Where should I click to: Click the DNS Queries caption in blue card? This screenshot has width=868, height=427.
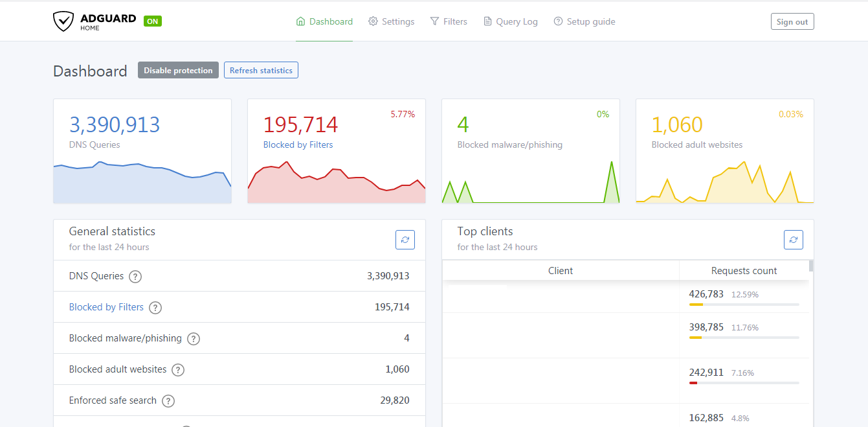[x=95, y=144]
